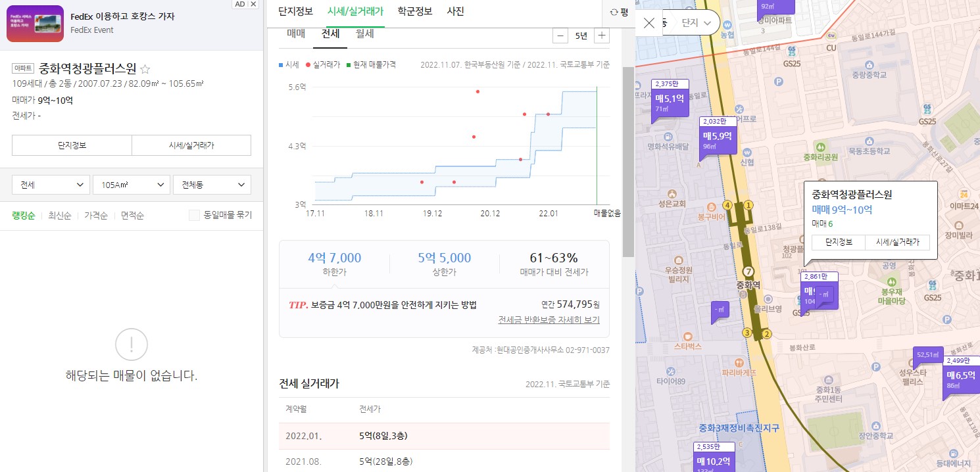Click 단지정보 in map popup
This screenshot has height=472, width=980.
[839, 242]
